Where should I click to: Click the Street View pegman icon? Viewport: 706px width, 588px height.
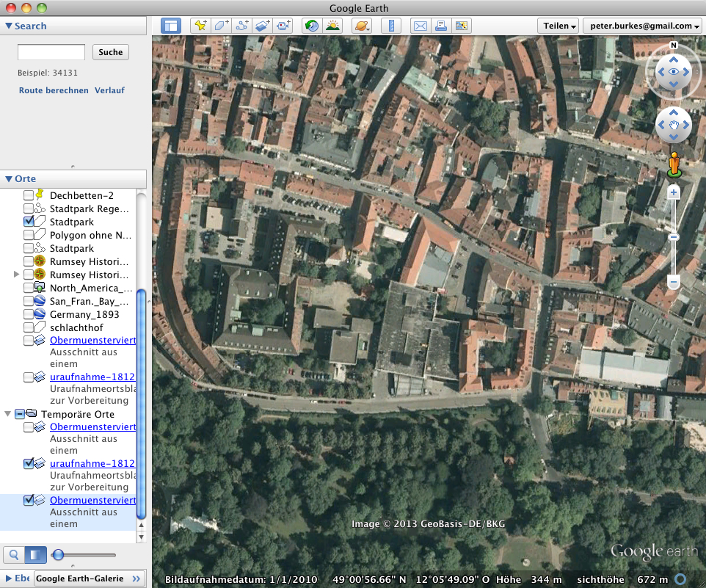tap(674, 164)
